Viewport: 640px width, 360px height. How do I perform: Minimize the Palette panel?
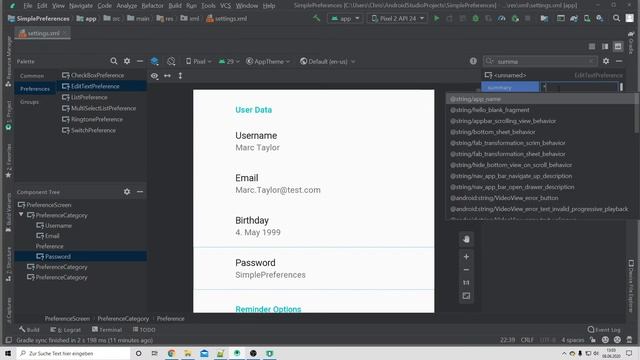point(140,61)
